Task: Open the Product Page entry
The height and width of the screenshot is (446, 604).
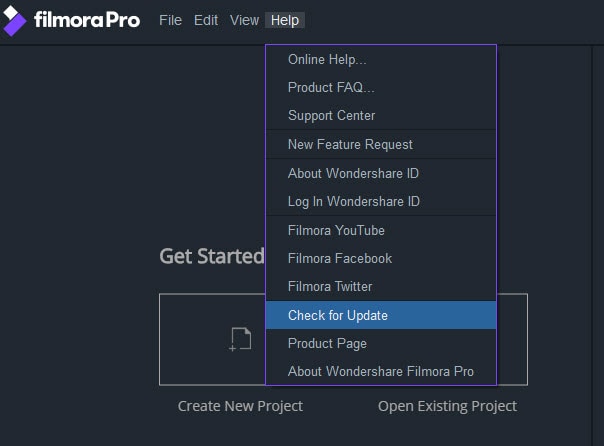Action: point(327,343)
